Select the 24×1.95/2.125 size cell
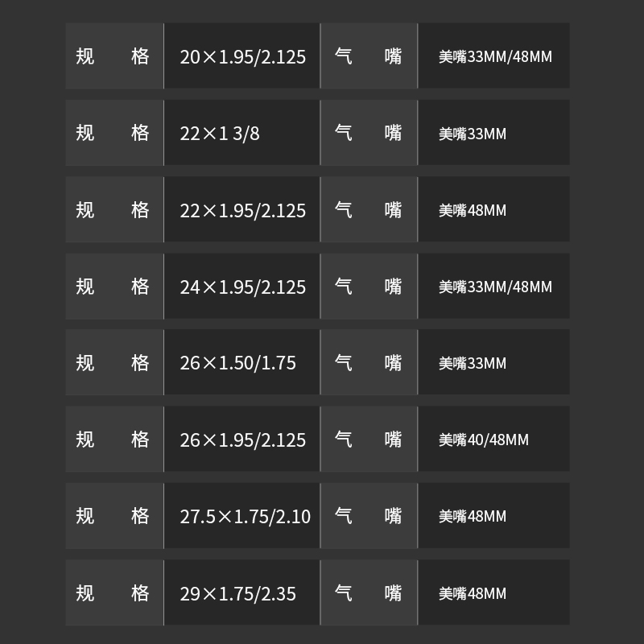The width and height of the screenshot is (644, 644). pos(242,287)
